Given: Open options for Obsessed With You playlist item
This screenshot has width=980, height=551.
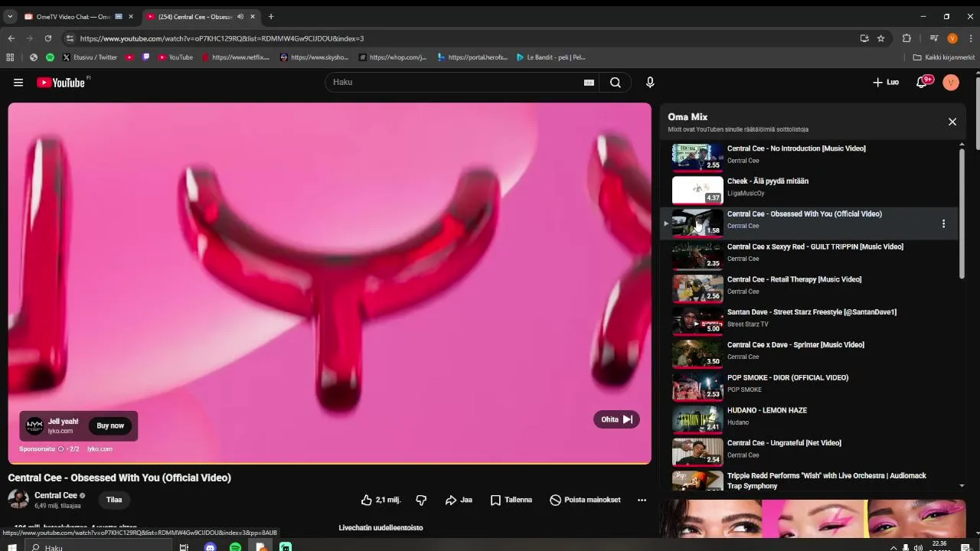Looking at the screenshot, I should [943, 223].
